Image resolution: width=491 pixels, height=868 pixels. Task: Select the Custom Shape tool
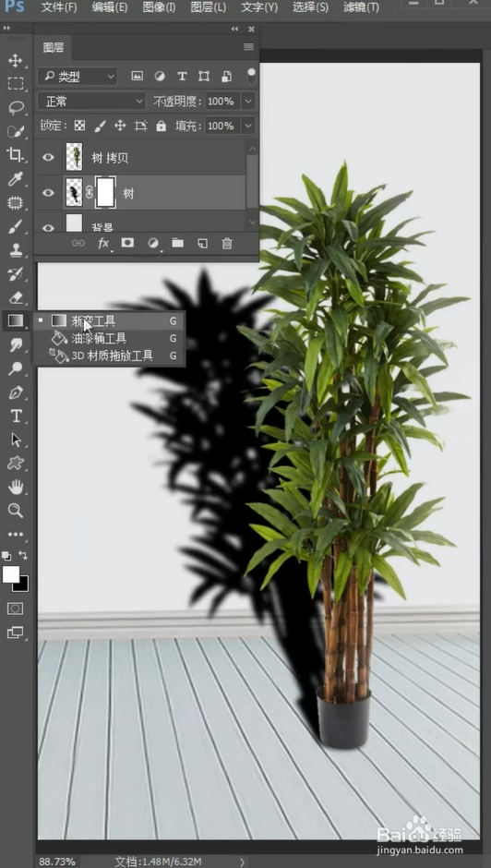16,463
